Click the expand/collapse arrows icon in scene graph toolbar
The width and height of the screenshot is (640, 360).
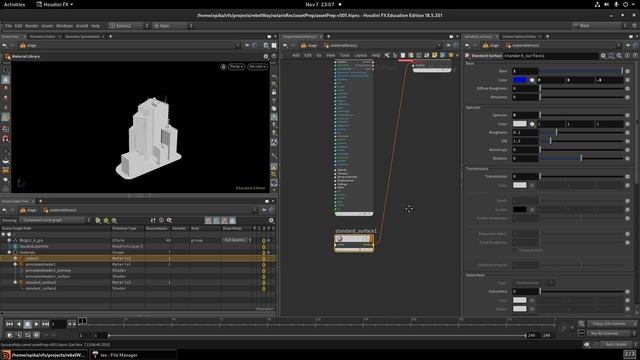point(153,220)
